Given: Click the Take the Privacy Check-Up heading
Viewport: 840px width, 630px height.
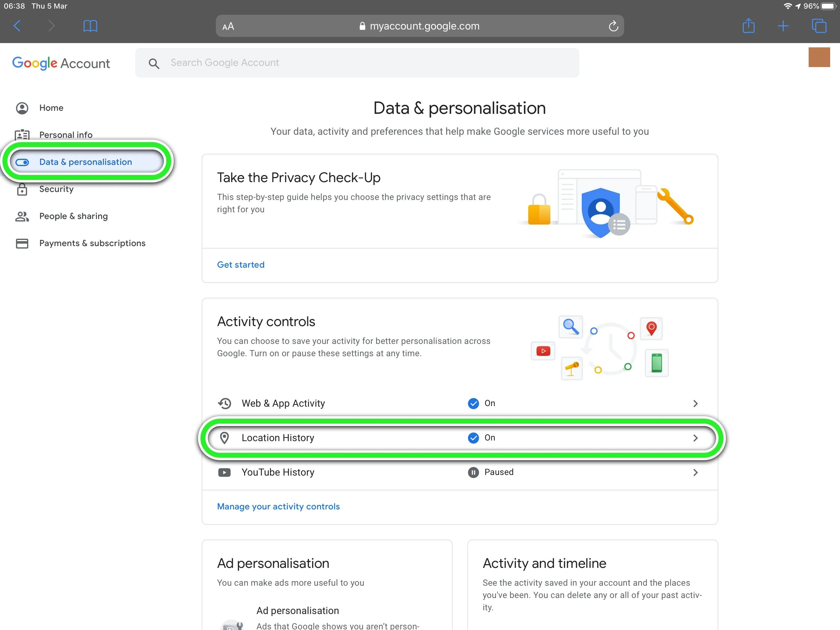Looking at the screenshot, I should click(299, 178).
